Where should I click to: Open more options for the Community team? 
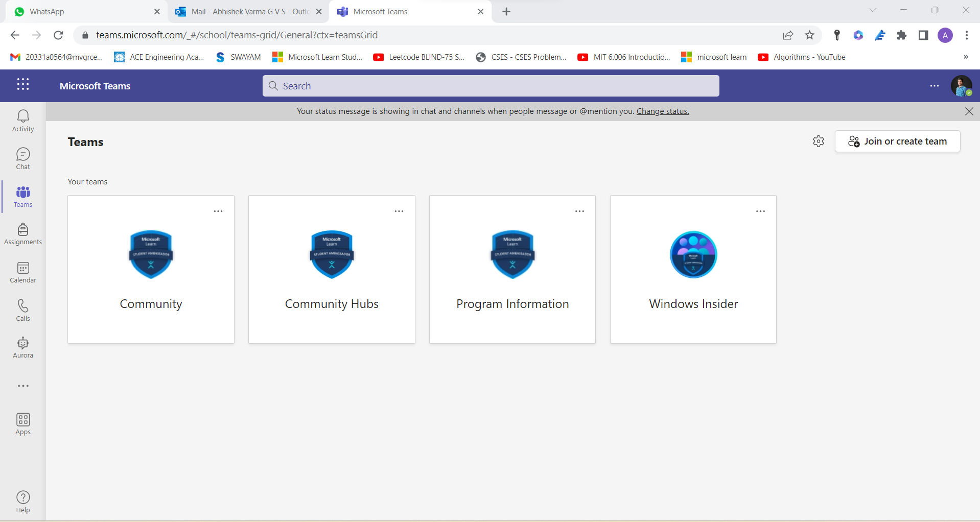[x=218, y=211]
